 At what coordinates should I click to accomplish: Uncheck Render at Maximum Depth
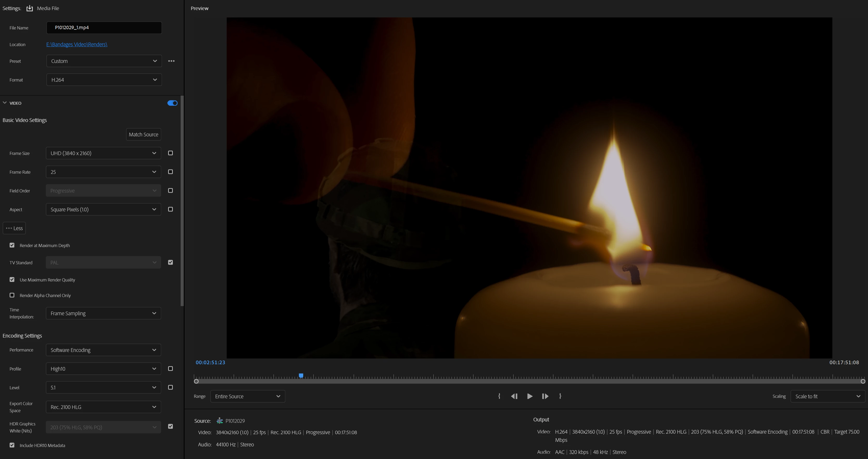click(x=12, y=245)
